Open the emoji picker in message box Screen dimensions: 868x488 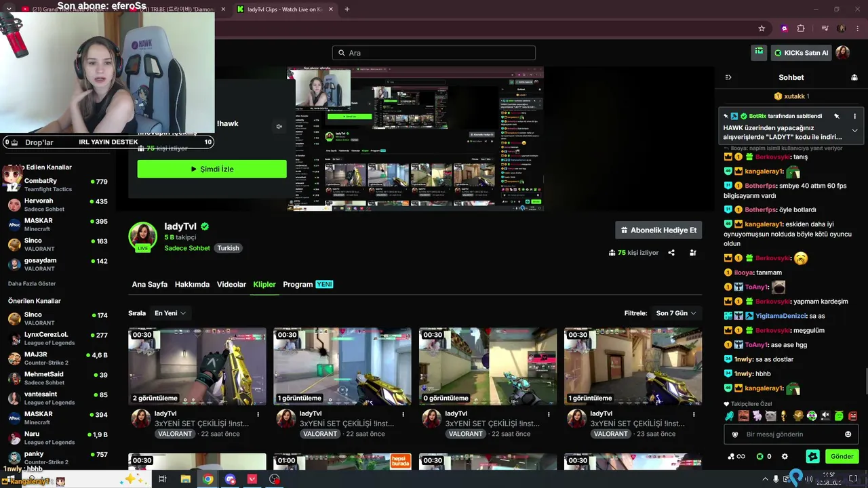(x=848, y=434)
